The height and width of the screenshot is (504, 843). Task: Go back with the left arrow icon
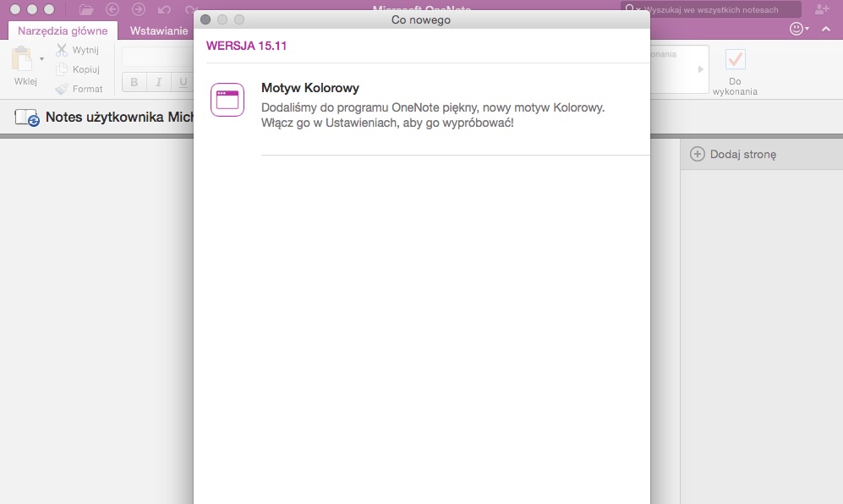coord(112,10)
